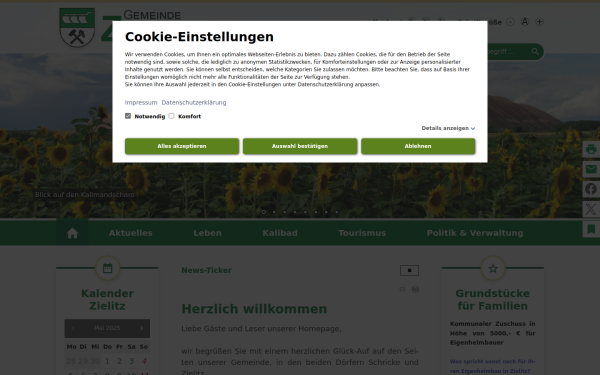Click the Cookie-Einstellungen dialog title

click(199, 37)
